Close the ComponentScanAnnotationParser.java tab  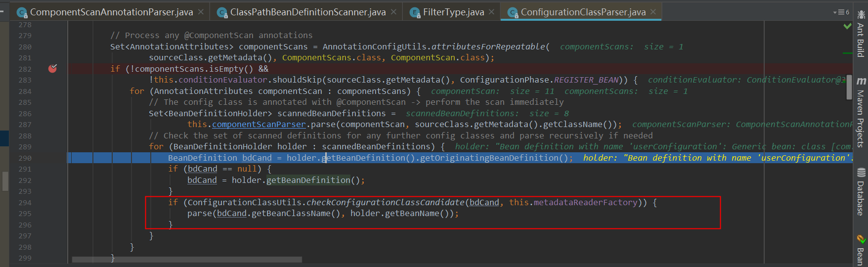coord(201,12)
